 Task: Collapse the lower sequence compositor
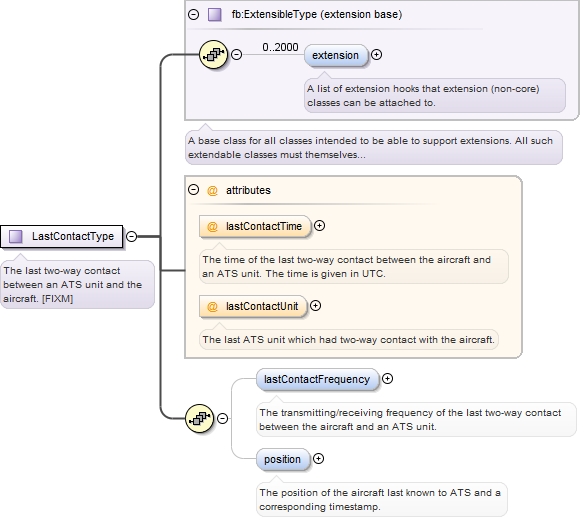[222, 418]
